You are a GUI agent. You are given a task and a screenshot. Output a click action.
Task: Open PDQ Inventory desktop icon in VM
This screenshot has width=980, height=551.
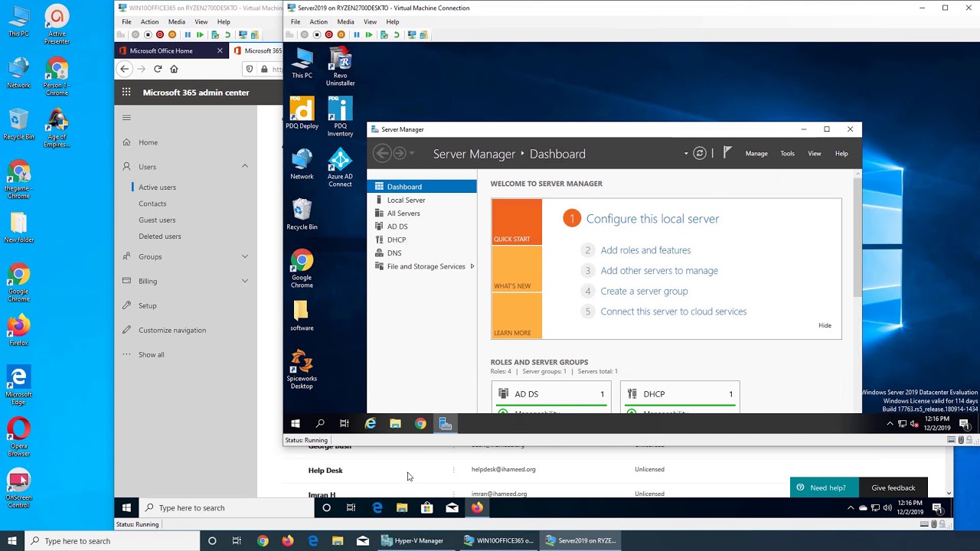click(340, 116)
